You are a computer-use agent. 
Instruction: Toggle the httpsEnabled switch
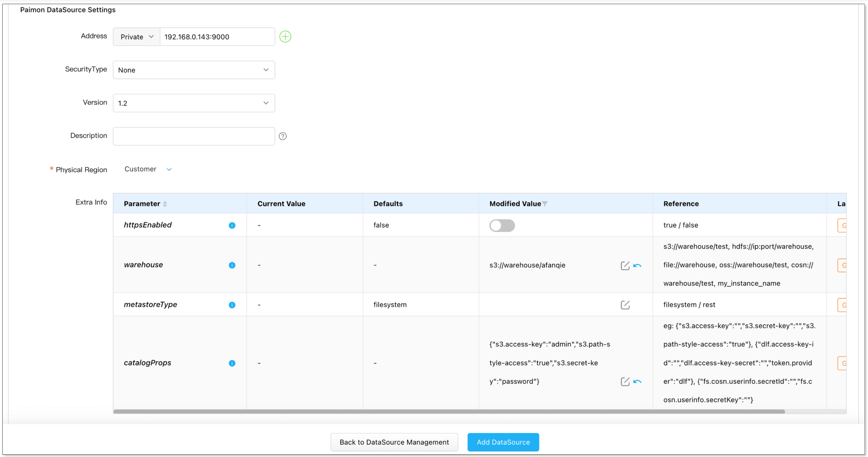502,225
